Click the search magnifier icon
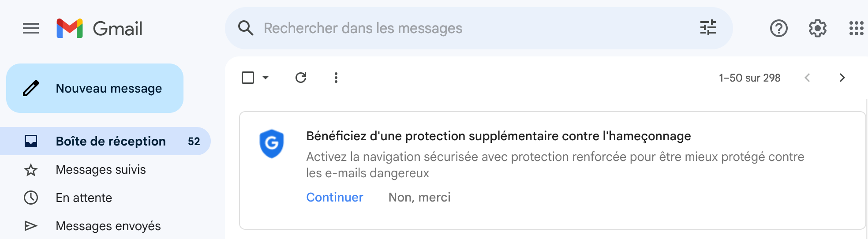 tap(246, 28)
